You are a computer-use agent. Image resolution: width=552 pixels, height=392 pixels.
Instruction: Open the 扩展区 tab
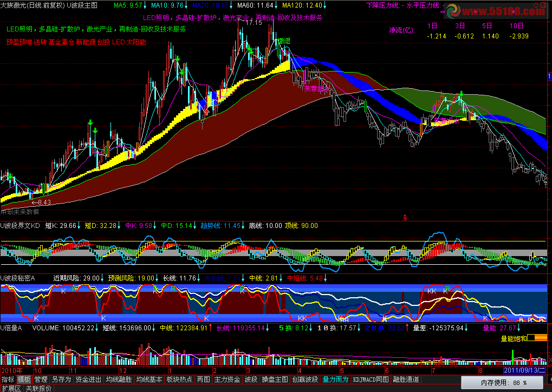(x=11, y=389)
